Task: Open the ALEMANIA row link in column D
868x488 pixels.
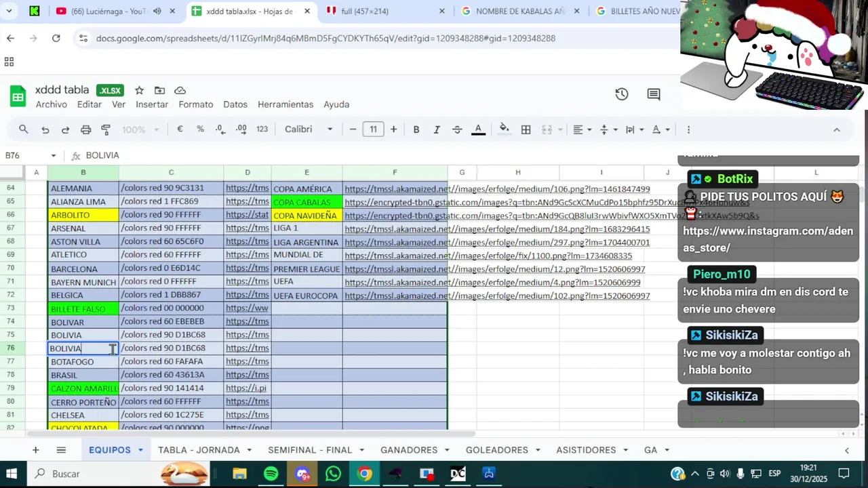Action: click(247, 188)
